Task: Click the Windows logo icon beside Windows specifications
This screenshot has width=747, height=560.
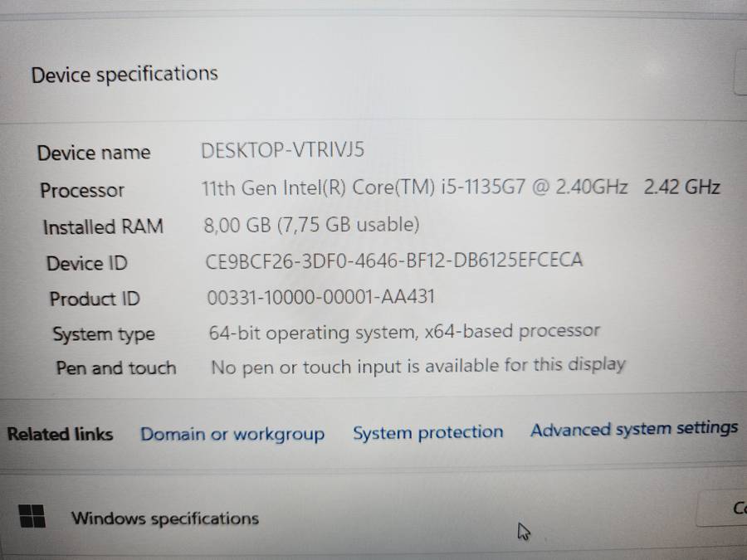Action: 32,516
